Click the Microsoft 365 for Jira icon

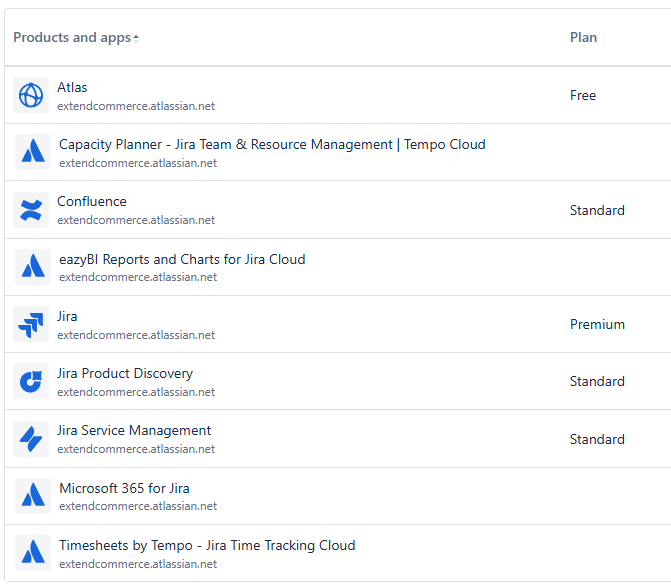[32, 496]
